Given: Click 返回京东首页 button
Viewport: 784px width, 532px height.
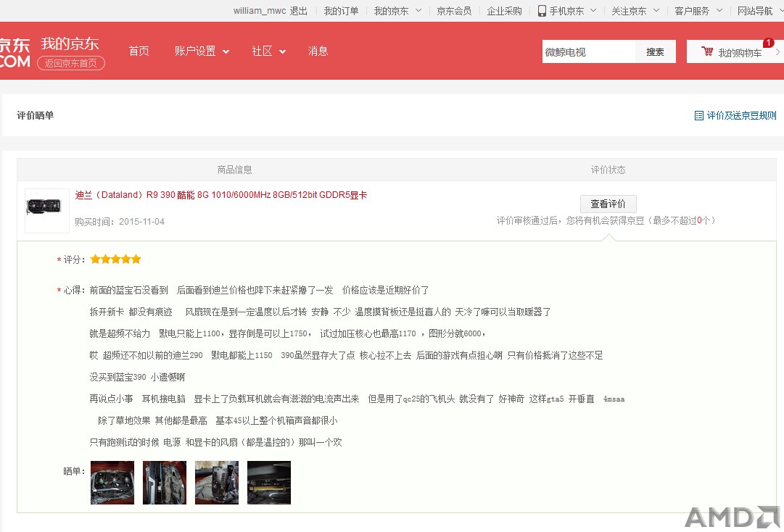Looking at the screenshot, I should (71, 63).
